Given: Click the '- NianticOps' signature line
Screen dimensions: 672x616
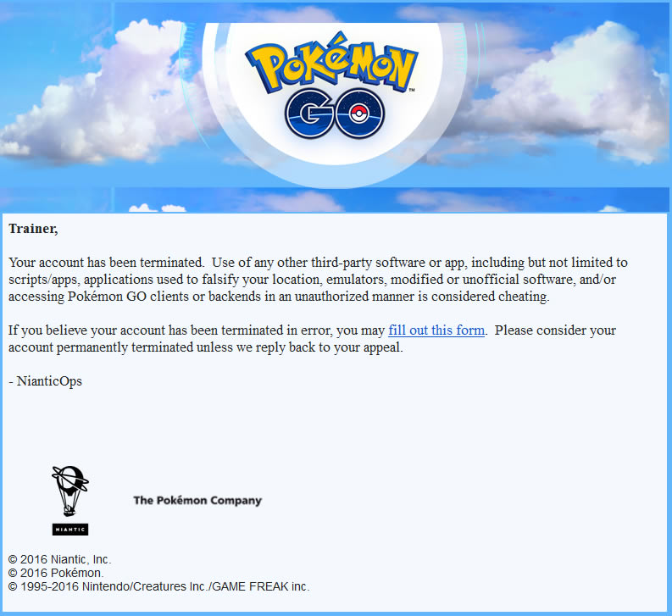Looking at the screenshot, I should tap(45, 381).
